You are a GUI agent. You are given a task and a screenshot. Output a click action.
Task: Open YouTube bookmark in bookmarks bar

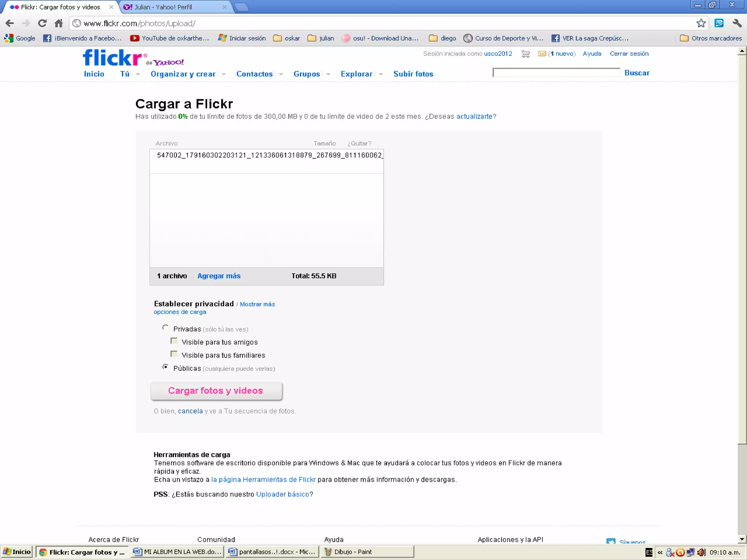tap(170, 38)
